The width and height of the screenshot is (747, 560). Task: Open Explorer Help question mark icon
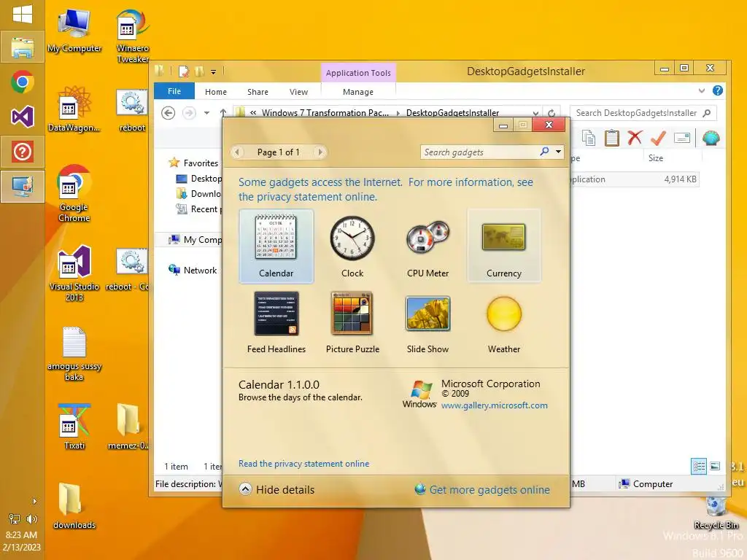pyautogui.click(x=718, y=90)
